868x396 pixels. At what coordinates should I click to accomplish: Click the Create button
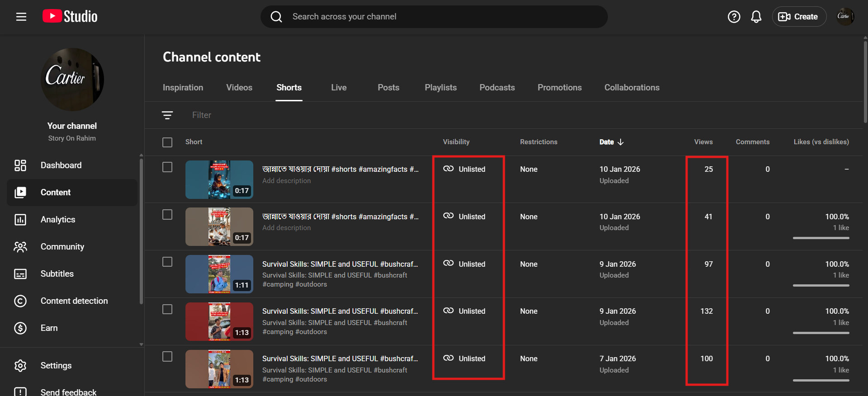tap(799, 17)
